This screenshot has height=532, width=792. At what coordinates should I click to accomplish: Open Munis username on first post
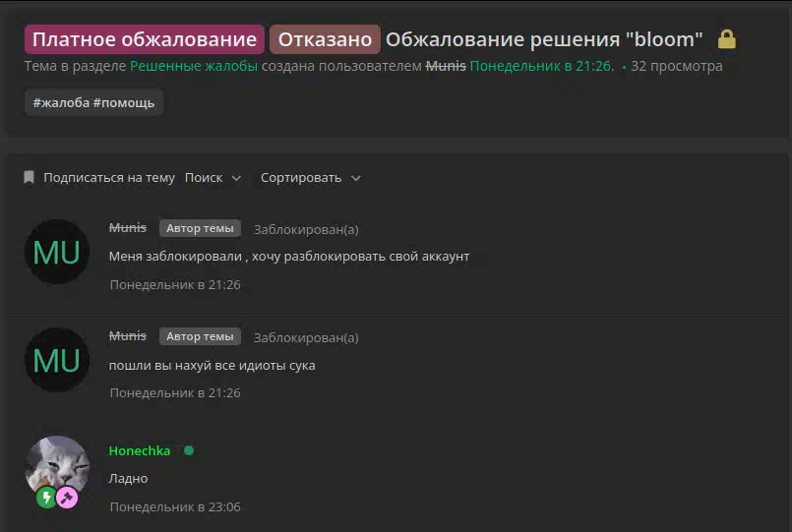click(128, 227)
